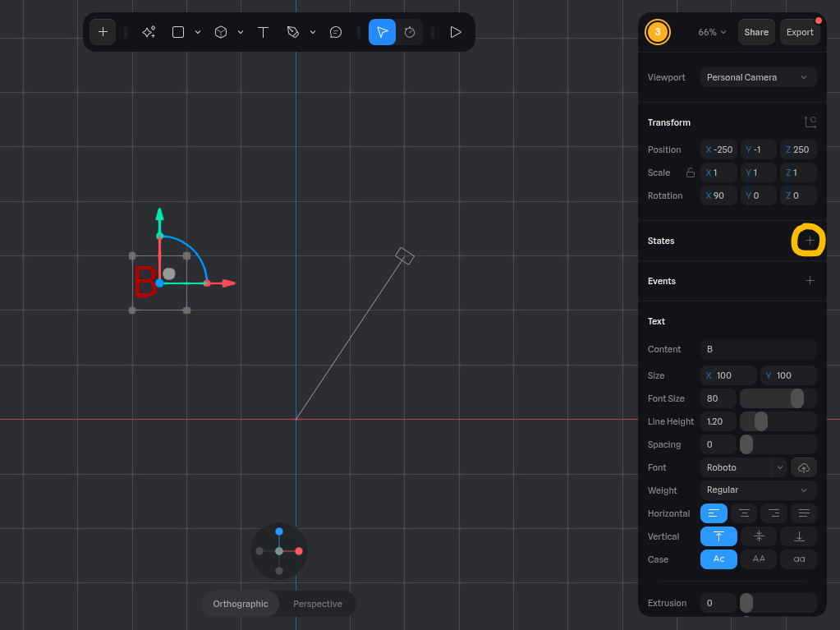This screenshot has height=630, width=840.
Task: Activate the select cursor tool
Action: [382, 32]
